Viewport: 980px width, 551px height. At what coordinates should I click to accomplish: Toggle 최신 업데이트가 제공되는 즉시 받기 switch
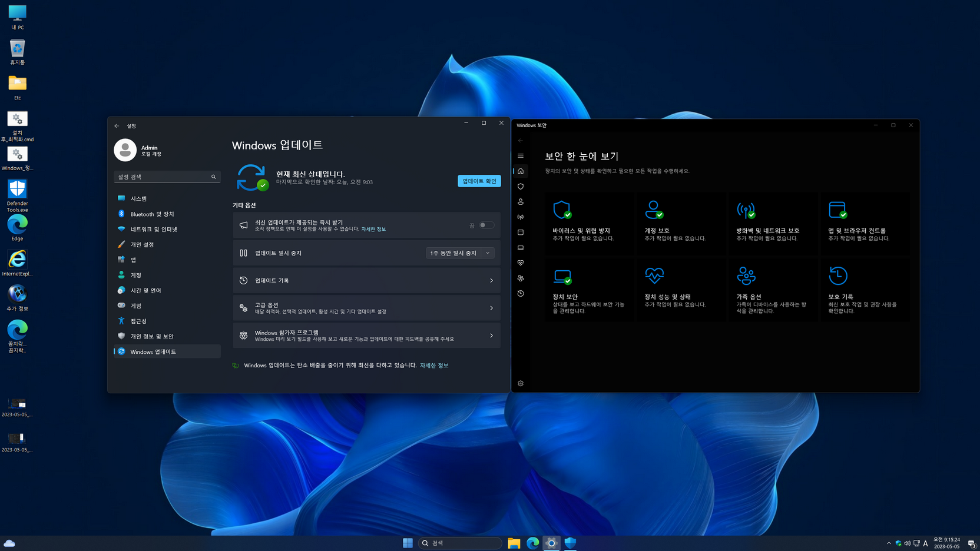486,225
